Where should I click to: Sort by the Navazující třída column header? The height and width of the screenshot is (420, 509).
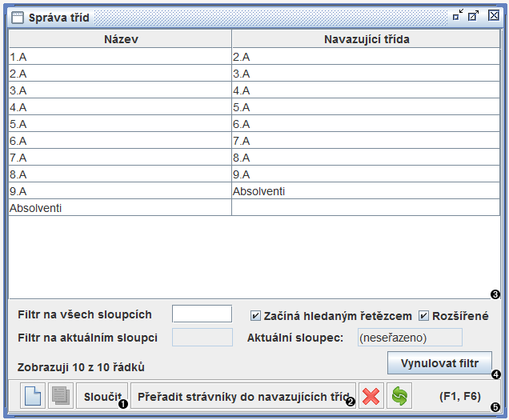click(367, 39)
